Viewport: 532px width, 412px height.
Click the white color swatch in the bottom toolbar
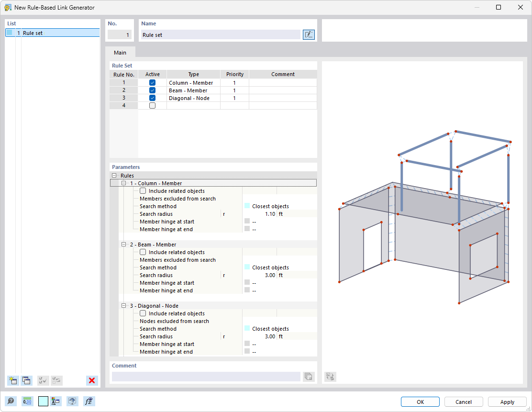pyautogui.click(x=43, y=401)
